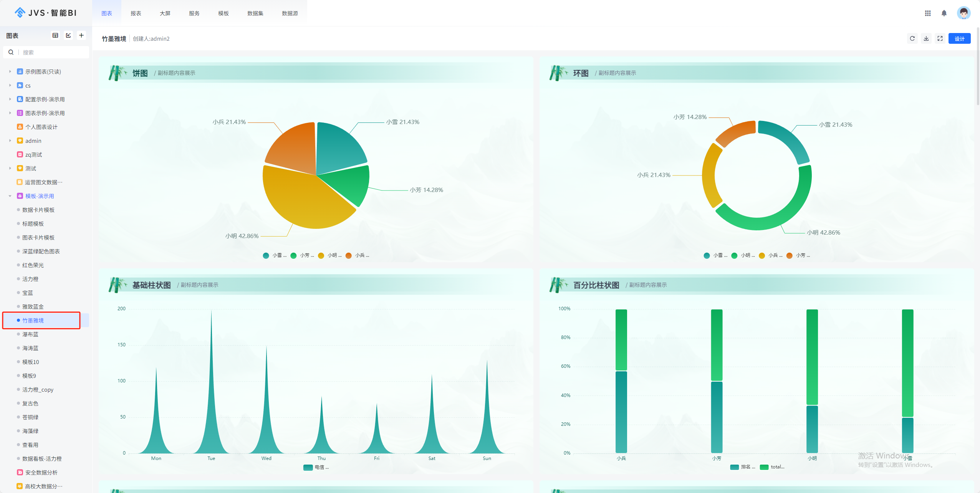Image resolution: width=980 pixels, height=493 pixels.
Task: Click the 图表示例-演示用 folder icon
Action: (x=20, y=113)
